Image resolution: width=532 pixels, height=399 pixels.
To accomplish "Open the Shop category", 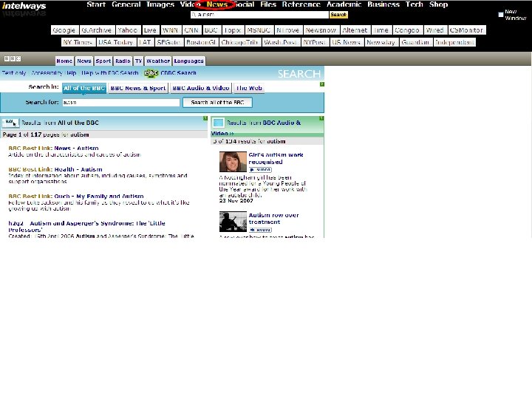I will click(x=438, y=4).
